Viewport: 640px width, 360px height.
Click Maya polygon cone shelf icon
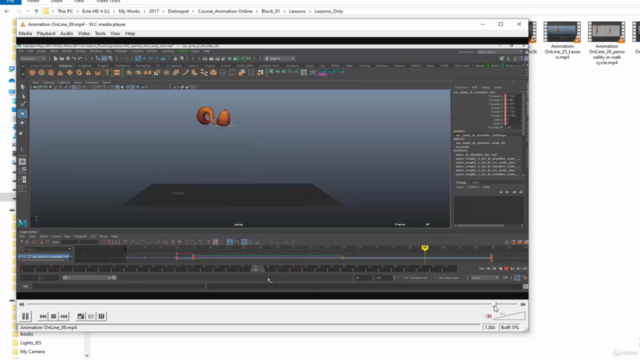point(60,73)
